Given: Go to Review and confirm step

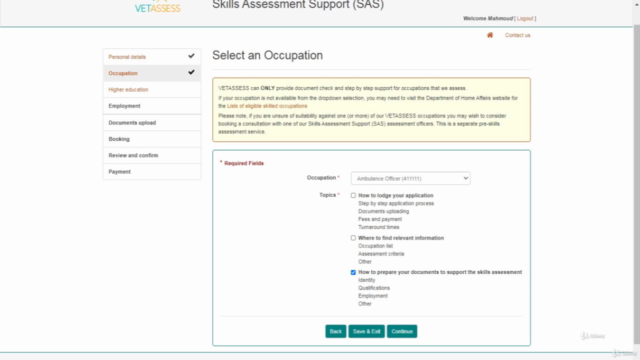Looking at the screenshot, I should pyautogui.click(x=152, y=155).
